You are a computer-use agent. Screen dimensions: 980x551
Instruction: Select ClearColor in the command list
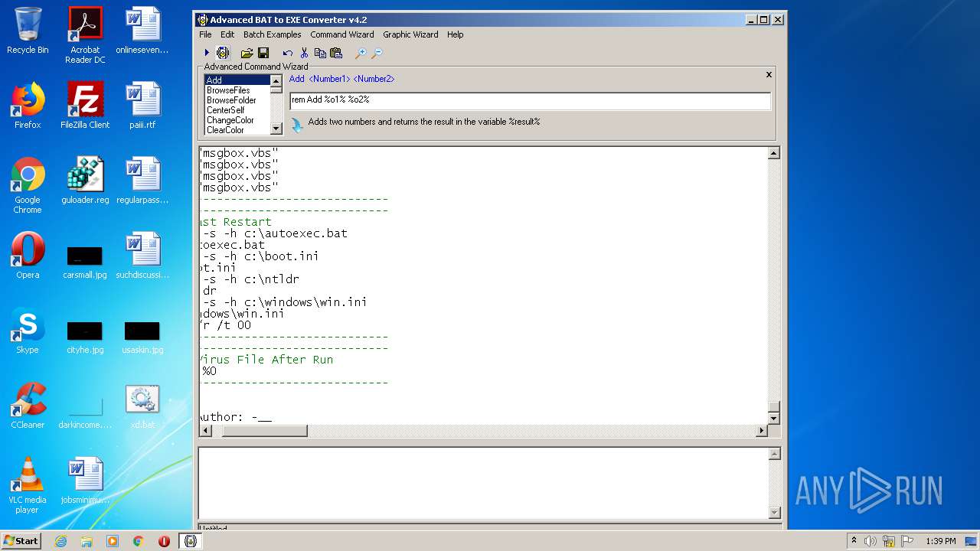click(x=237, y=130)
